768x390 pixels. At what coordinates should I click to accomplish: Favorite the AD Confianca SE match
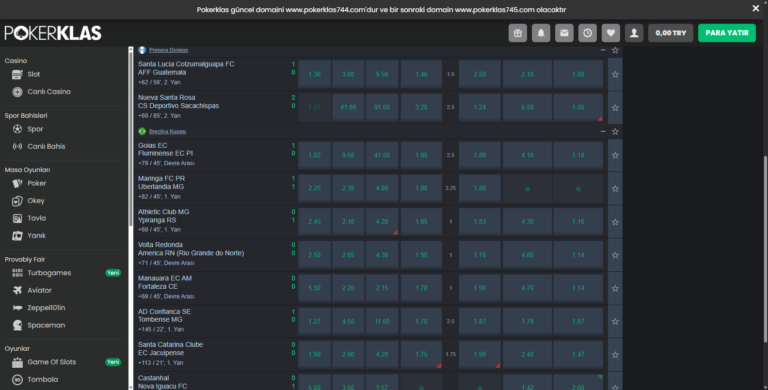point(615,321)
